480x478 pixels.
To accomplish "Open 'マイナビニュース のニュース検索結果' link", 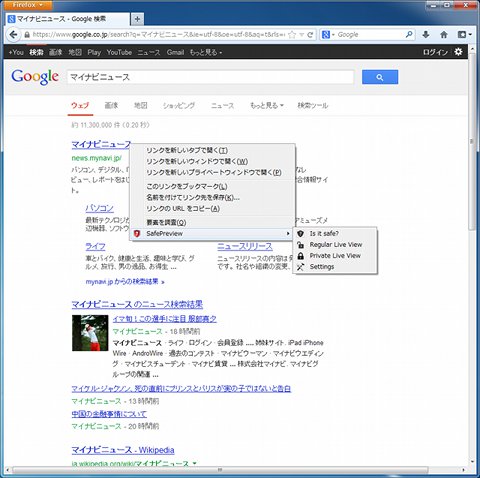I will pos(137,304).
